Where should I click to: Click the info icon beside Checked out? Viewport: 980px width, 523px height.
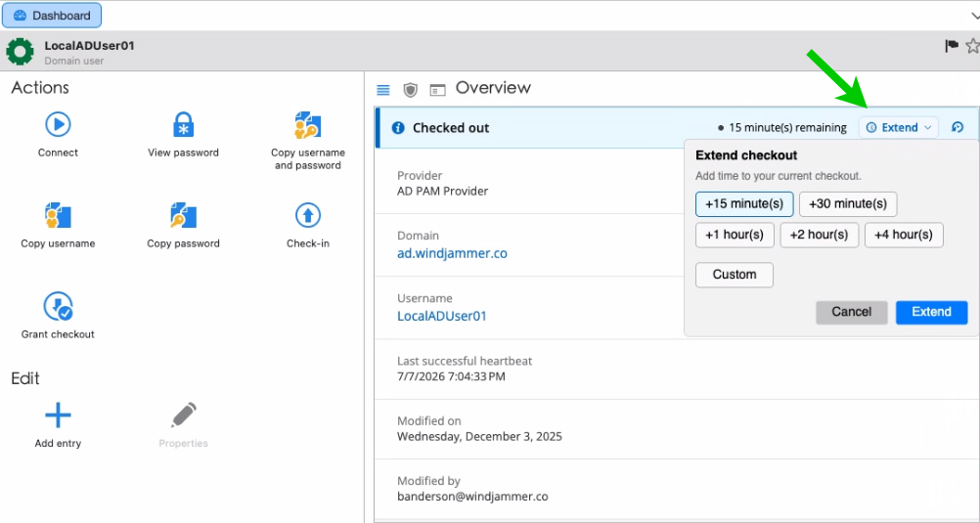tap(397, 127)
